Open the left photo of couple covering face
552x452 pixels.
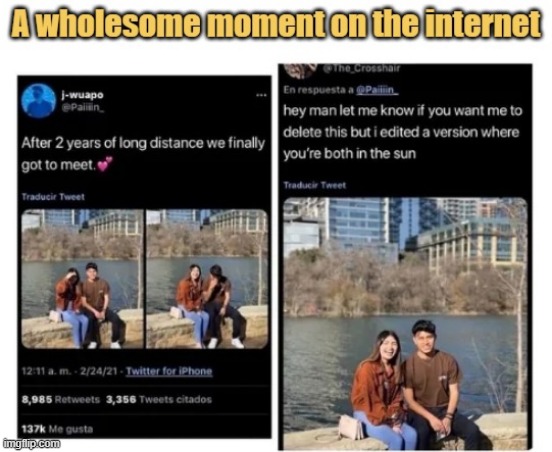[82, 279]
